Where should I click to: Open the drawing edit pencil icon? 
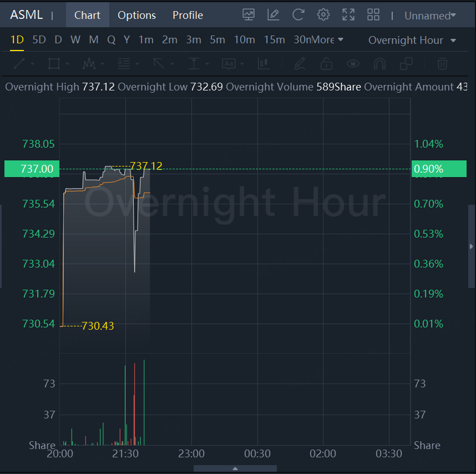[x=273, y=14]
